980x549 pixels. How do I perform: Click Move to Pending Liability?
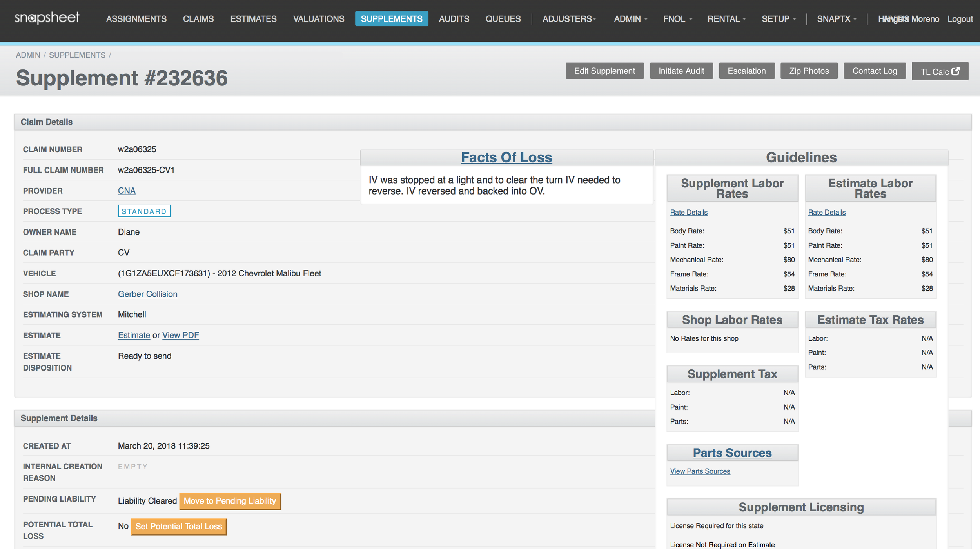[x=230, y=501]
